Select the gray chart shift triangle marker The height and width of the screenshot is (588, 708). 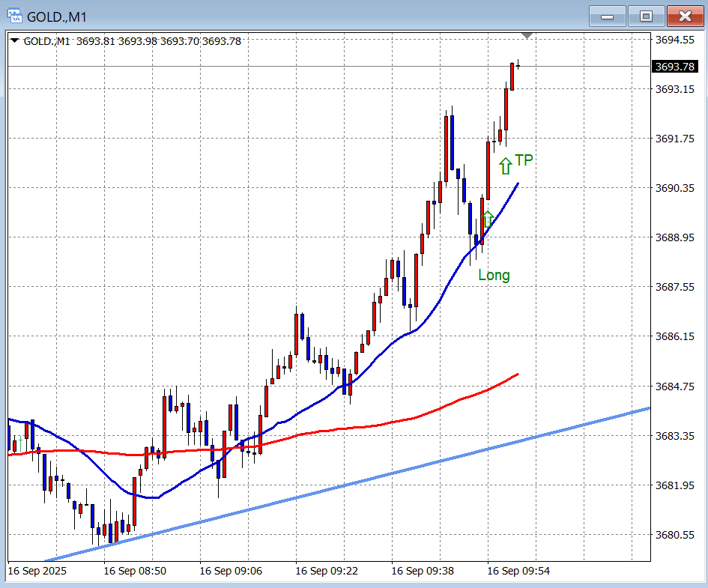pyautogui.click(x=527, y=36)
